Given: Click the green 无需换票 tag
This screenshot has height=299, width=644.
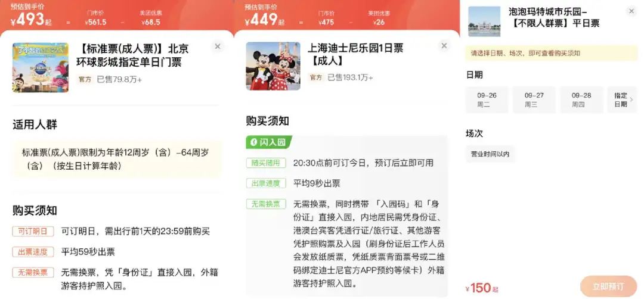Looking at the screenshot, I should pyautogui.click(x=266, y=204).
